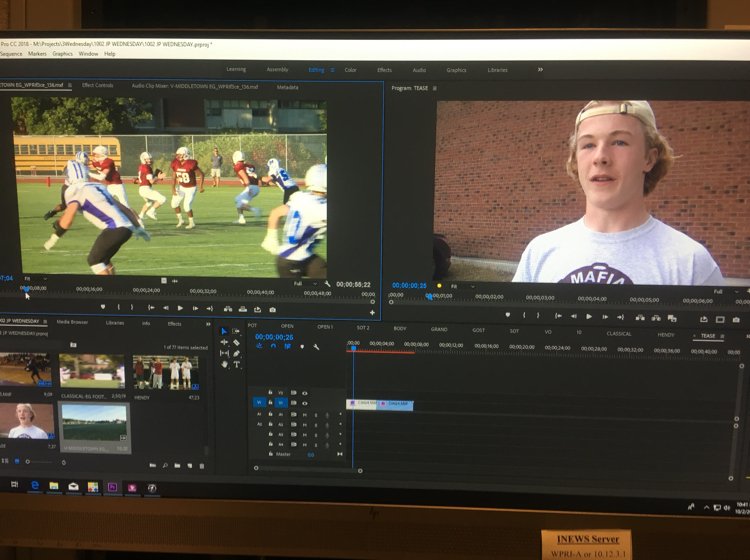Screen dimensions: 750x560
Task: Switch to Effects workspace tab
Action: 384,70
